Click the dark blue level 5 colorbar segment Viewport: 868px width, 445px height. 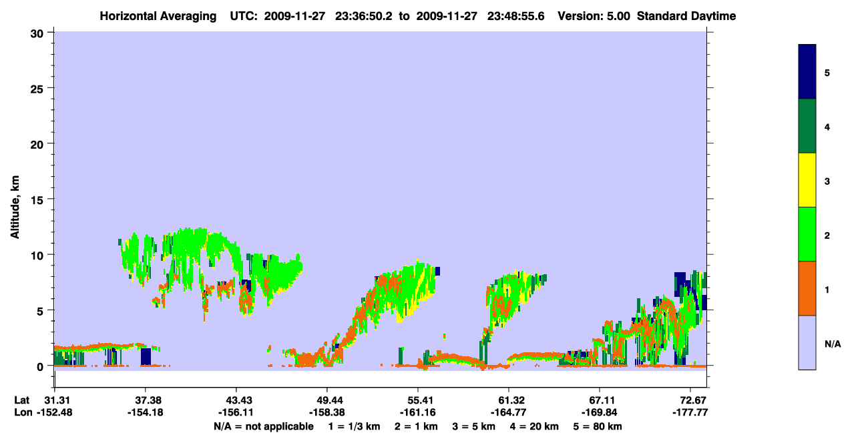click(x=807, y=72)
